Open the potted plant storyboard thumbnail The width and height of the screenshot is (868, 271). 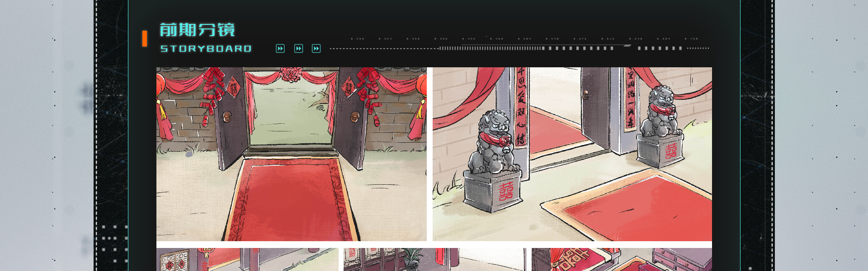(x=434, y=259)
